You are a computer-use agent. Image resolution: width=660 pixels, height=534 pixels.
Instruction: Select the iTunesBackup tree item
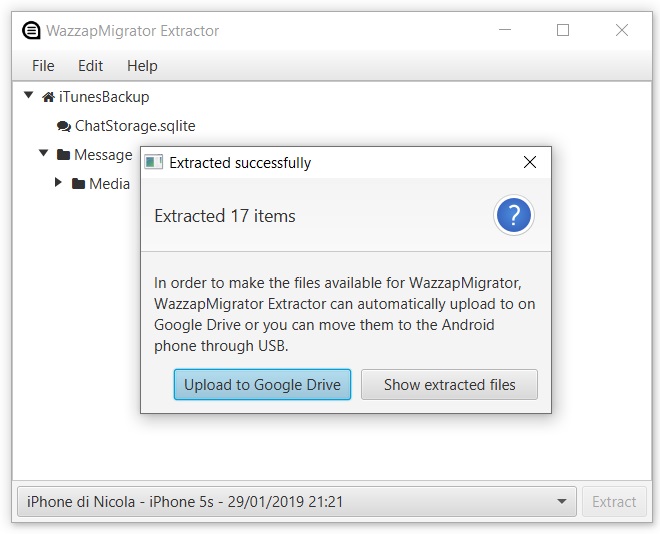click(104, 97)
